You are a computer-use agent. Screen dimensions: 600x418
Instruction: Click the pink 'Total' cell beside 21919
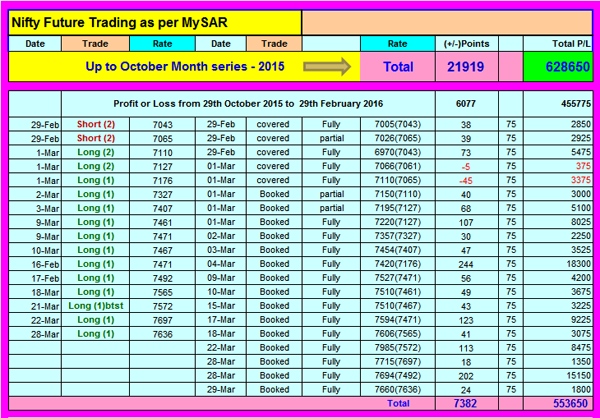tap(398, 67)
